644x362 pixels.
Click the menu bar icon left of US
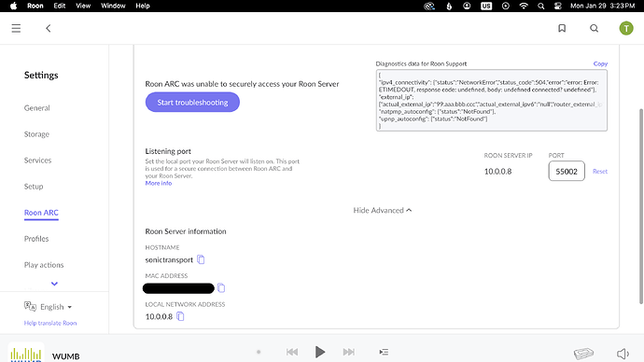(x=467, y=6)
